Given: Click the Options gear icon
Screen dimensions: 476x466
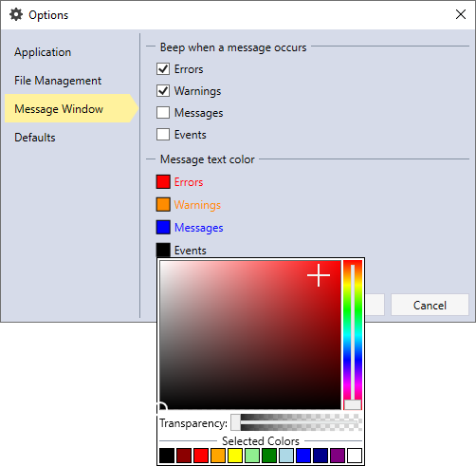Looking at the screenshot, I should click(x=16, y=14).
